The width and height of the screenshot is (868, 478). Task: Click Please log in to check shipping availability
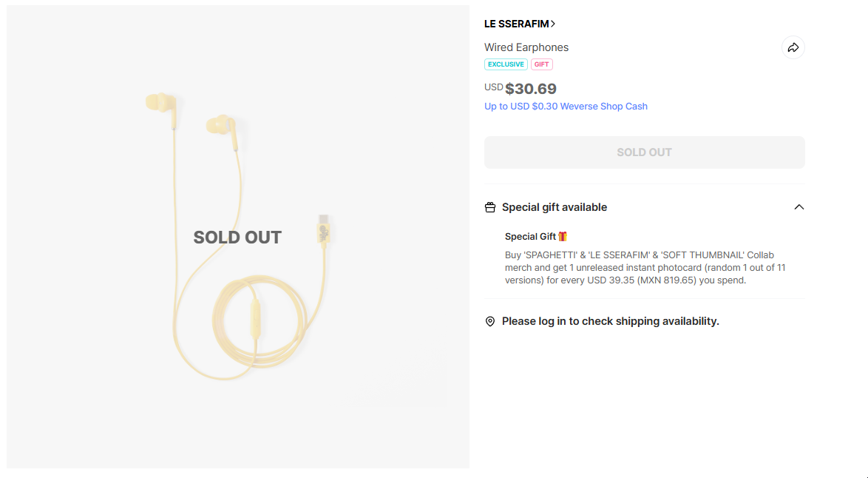[610, 321]
